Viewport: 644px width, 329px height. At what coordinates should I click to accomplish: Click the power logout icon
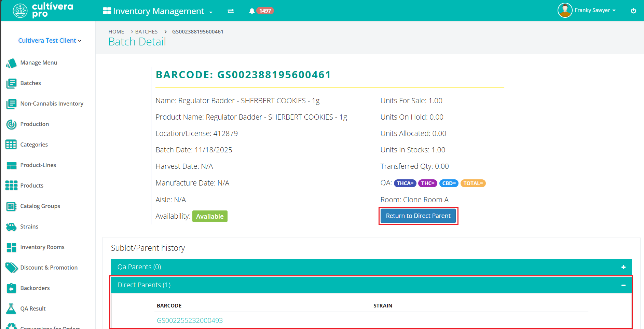[x=633, y=11]
